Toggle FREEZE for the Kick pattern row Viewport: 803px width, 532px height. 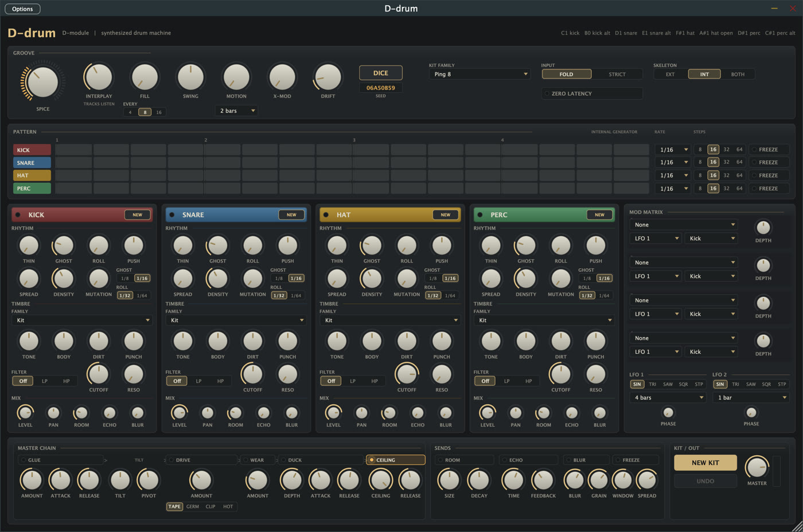click(769, 150)
